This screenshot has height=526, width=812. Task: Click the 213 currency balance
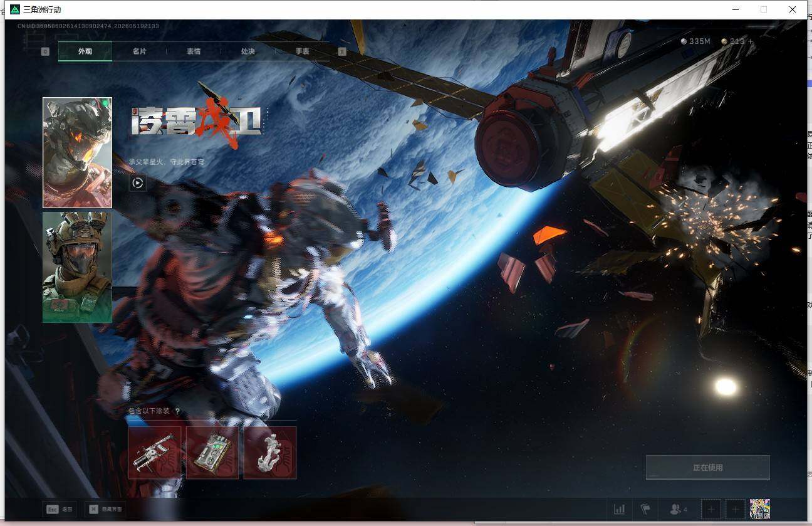(732, 41)
